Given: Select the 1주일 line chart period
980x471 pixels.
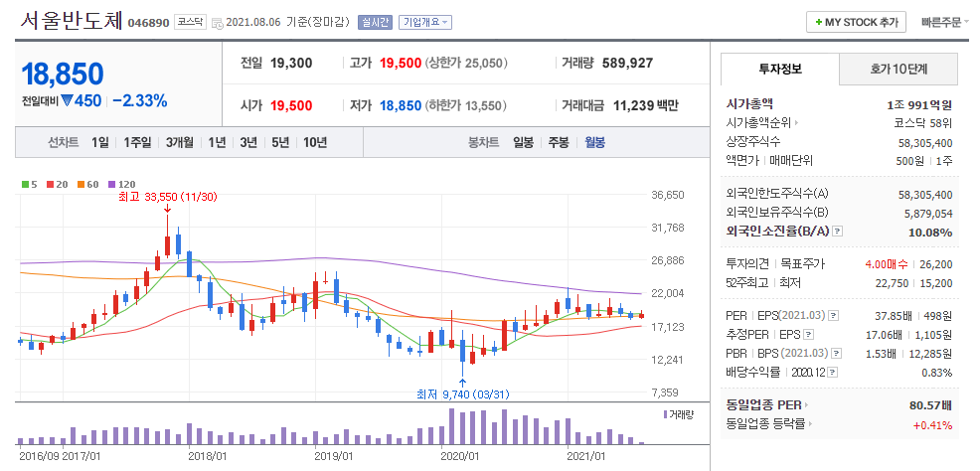Looking at the screenshot, I should click(x=137, y=142).
